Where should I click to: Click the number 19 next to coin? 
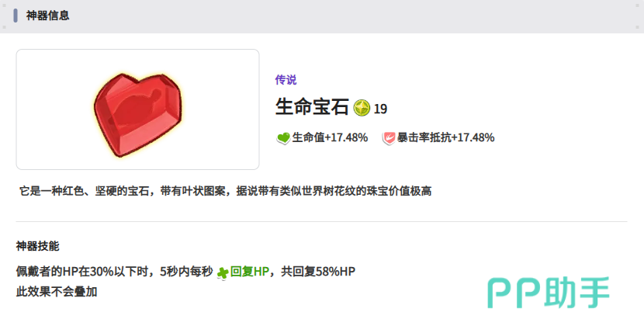(380, 109)
